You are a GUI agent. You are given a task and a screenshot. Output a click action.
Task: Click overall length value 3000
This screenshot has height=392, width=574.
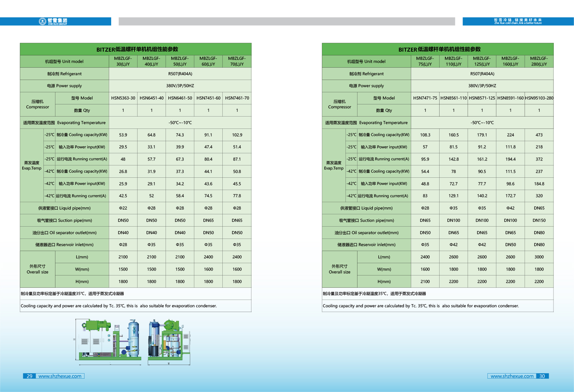(x=539, y=257)
